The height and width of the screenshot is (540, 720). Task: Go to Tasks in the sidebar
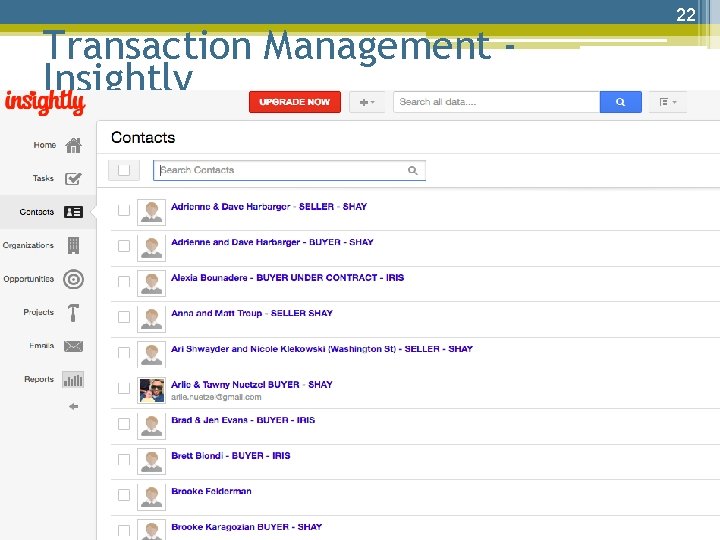click(43, 178)
